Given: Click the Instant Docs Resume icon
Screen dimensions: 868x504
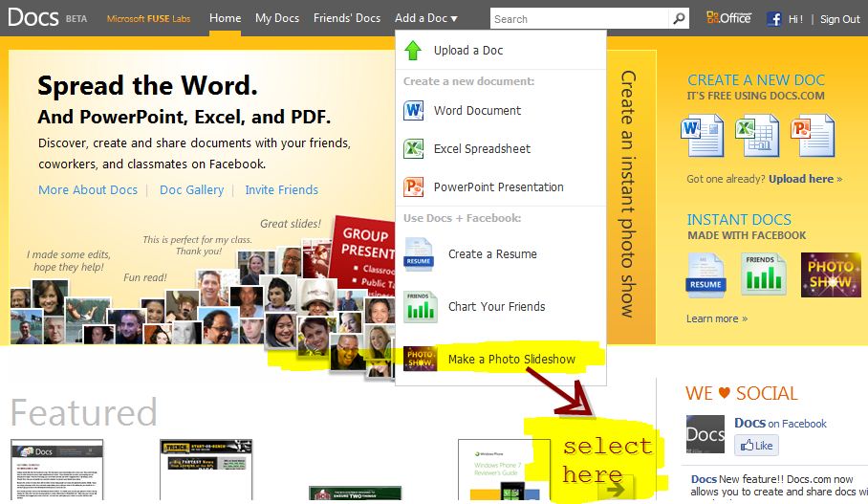Looking at the screenshot, I should (705, 275).
